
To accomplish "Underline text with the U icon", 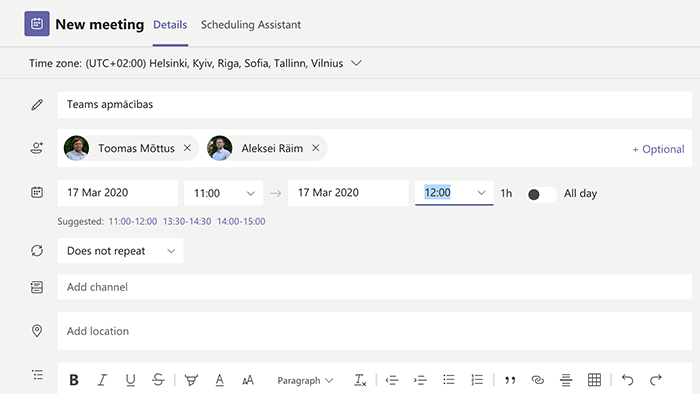I will [130, 380].
